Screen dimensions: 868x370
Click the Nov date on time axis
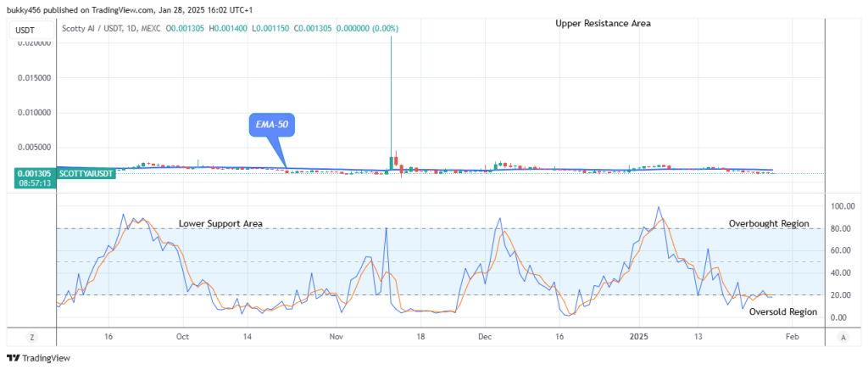(x=336, y=337)
